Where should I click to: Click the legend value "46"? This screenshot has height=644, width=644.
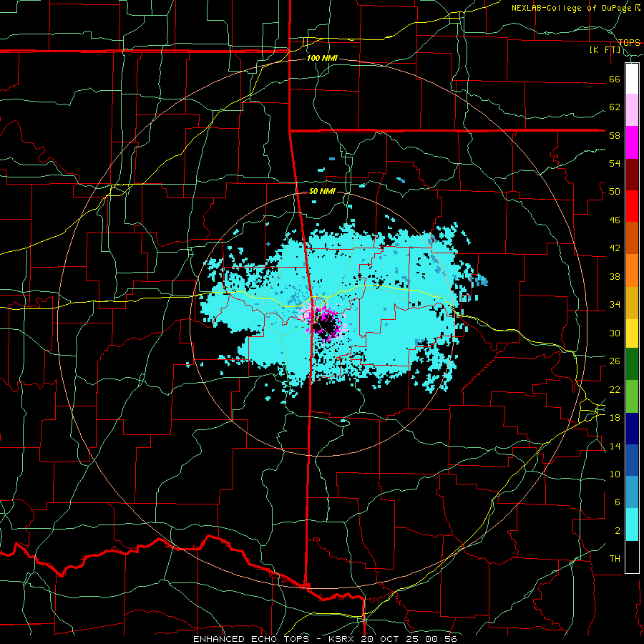[x=615, y=220]
